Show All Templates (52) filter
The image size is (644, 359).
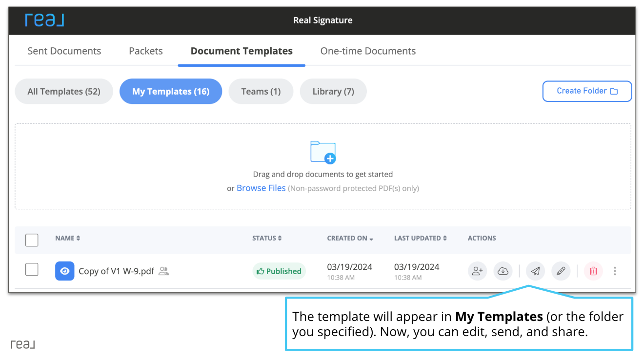pos(64,91)
